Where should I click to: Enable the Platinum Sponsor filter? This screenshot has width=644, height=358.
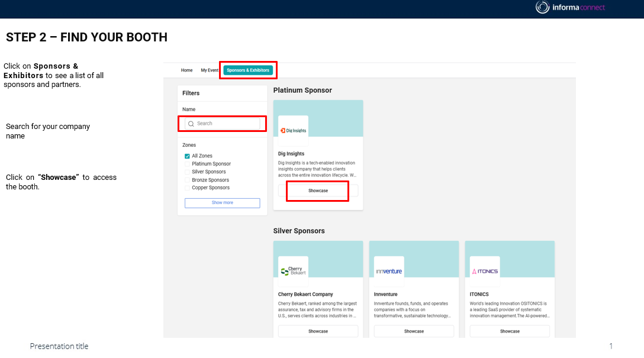(x=187, y=164)
